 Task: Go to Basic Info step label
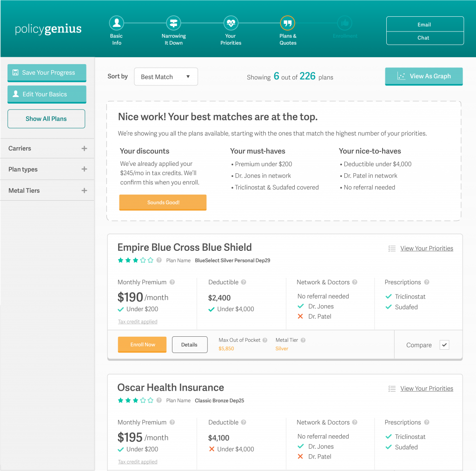[x=117, y=39]
